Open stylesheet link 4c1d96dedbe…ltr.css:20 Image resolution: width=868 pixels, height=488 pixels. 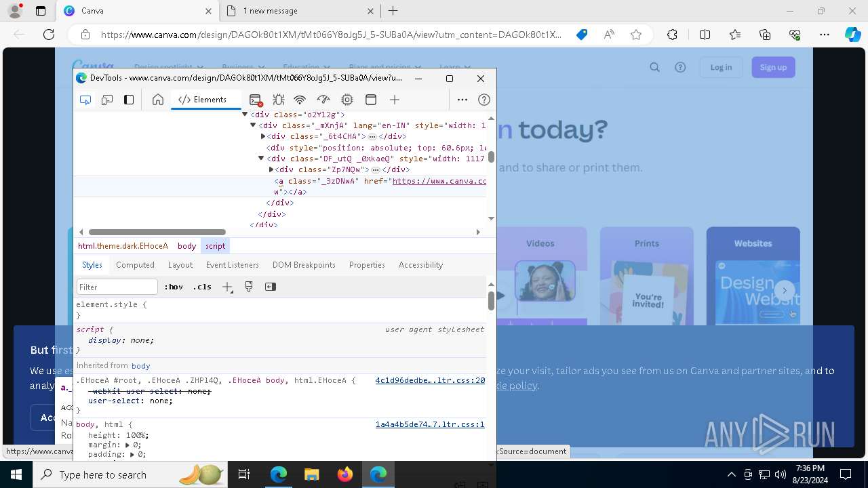click(x=430, y=381)
